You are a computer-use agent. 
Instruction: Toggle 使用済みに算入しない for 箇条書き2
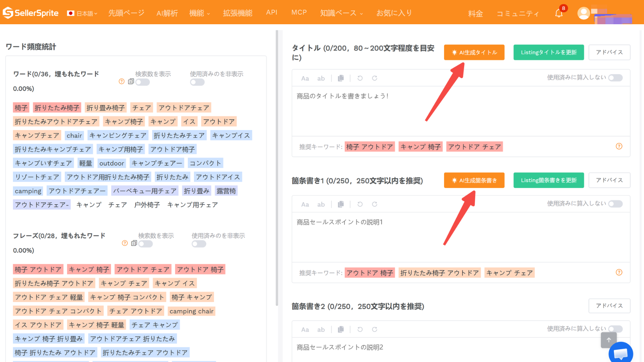click(x=615, y=329)
